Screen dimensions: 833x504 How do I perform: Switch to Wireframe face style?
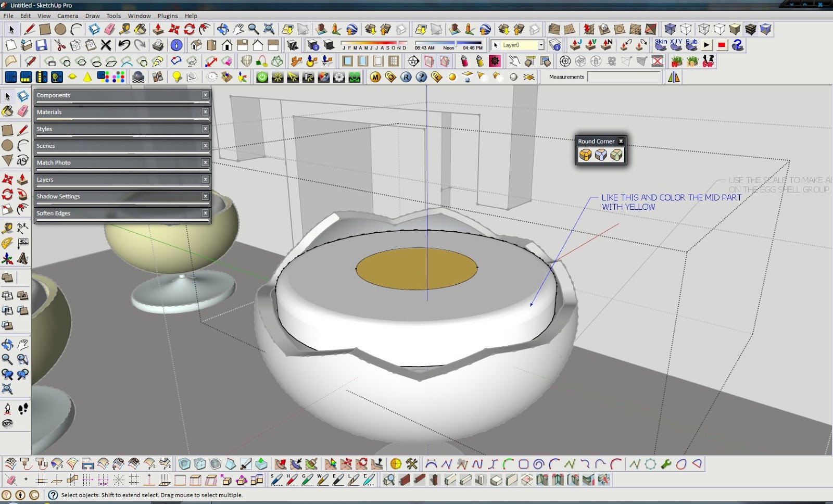point(704,29)
